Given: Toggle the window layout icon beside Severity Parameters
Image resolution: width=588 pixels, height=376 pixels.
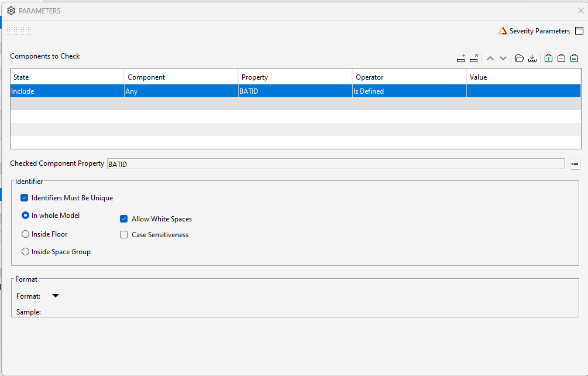Looking at the screenshot, I should tap(579, 31).
